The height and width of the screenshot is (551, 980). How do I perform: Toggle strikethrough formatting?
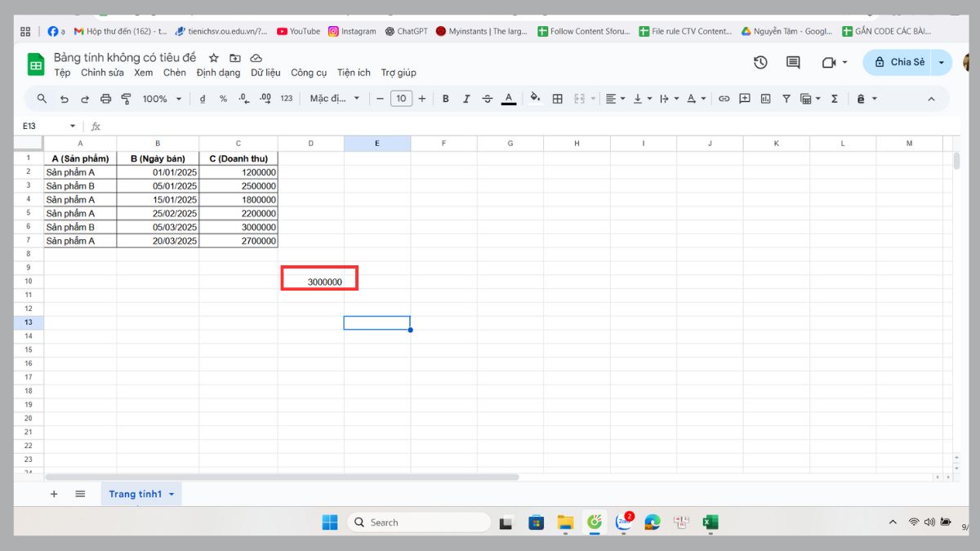(488, 99)
